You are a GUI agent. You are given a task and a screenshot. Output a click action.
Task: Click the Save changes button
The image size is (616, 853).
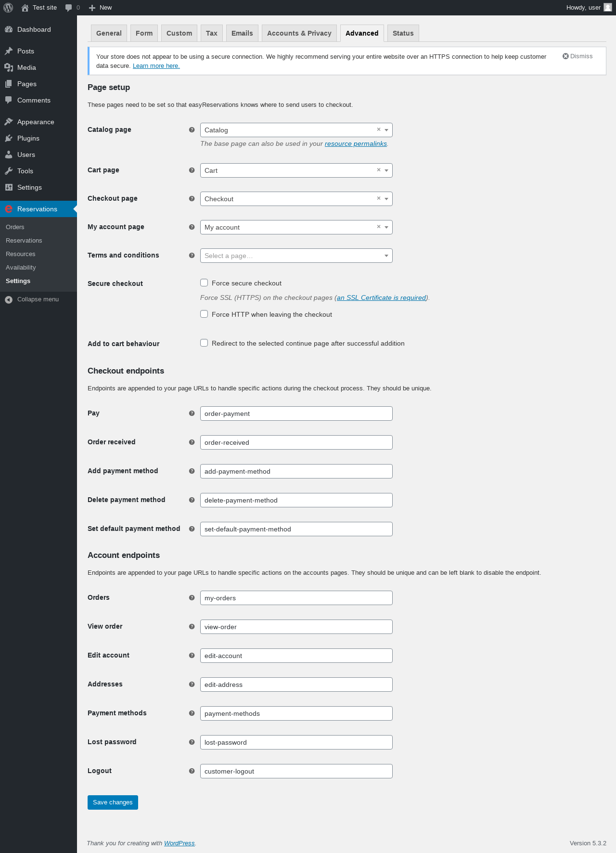[113, 802]
